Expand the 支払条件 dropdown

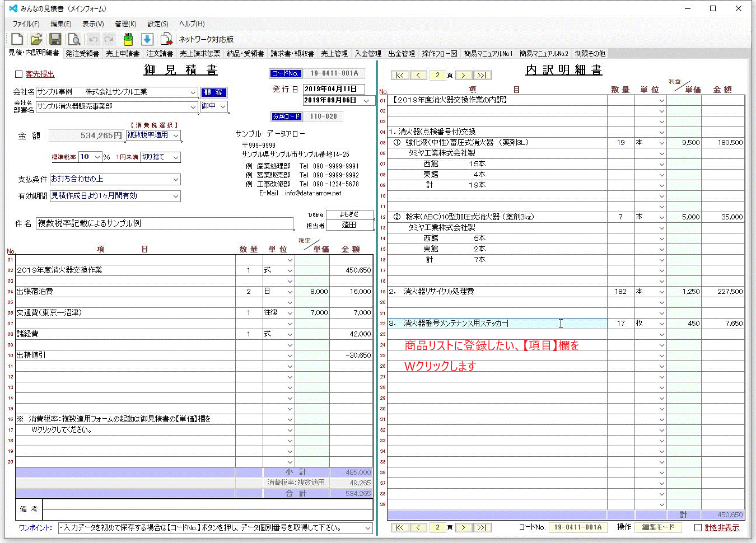pos(176,179)
